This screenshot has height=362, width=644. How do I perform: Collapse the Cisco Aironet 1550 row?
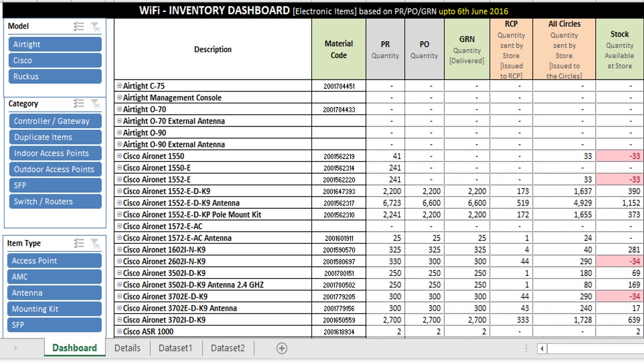click(x=120, y=156)
